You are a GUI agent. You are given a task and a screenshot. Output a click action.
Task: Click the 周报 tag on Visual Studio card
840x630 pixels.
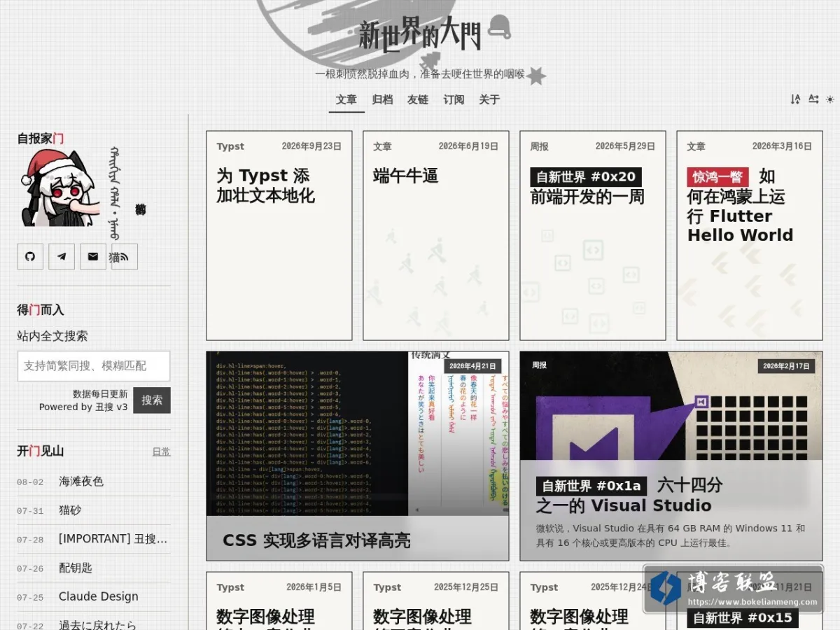[x=539, y=365]
